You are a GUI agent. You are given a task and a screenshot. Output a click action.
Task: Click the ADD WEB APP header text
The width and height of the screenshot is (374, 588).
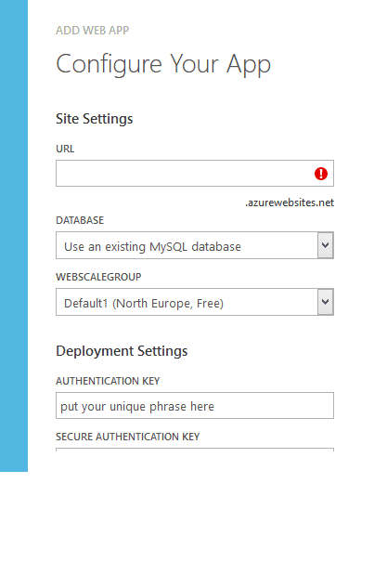93,30
